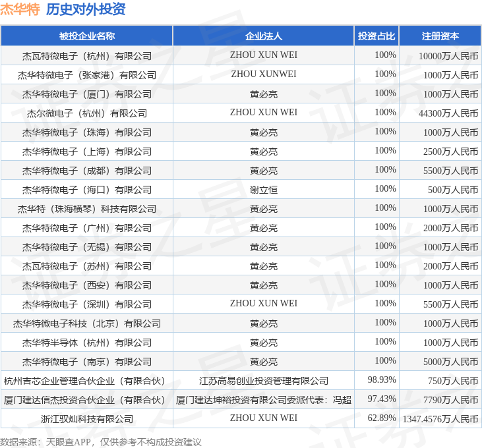
Task: Select 杰华特微电子（厦门）有限公司 cell
Action: (87, 94)
